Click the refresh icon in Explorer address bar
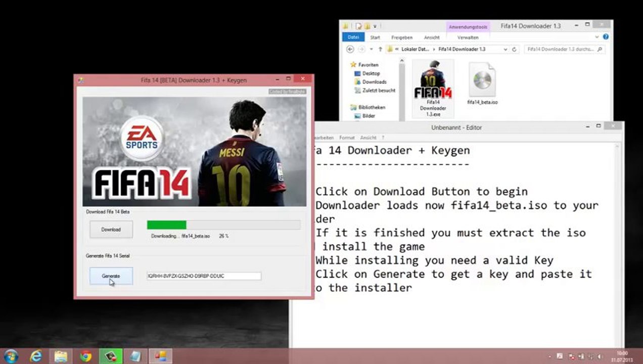643x364 pixels. [514, 50]
